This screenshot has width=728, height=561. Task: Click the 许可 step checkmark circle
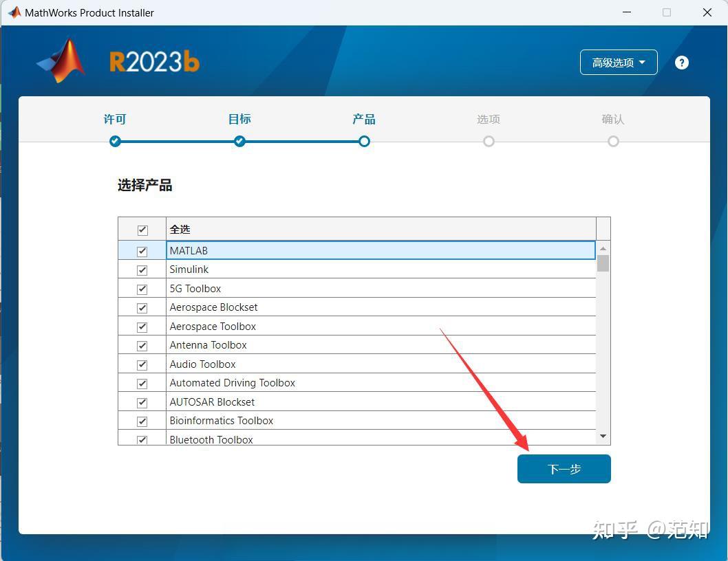[115, 142]
